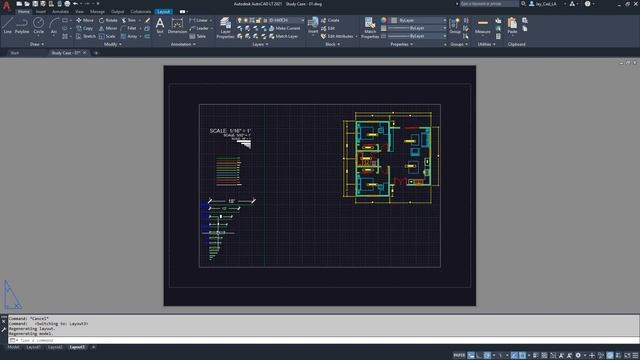Open the Home ribbon tab

[24, 11]
